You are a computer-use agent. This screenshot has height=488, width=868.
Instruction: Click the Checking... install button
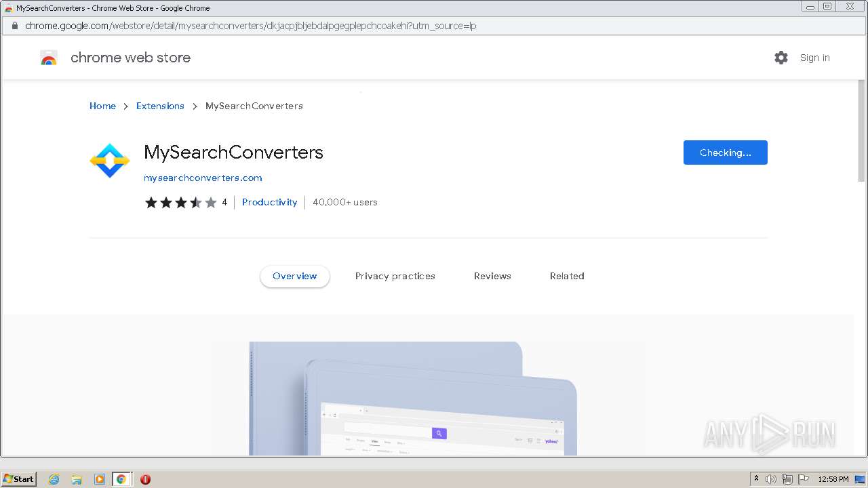pyautogui.click(x=725, y=152)
